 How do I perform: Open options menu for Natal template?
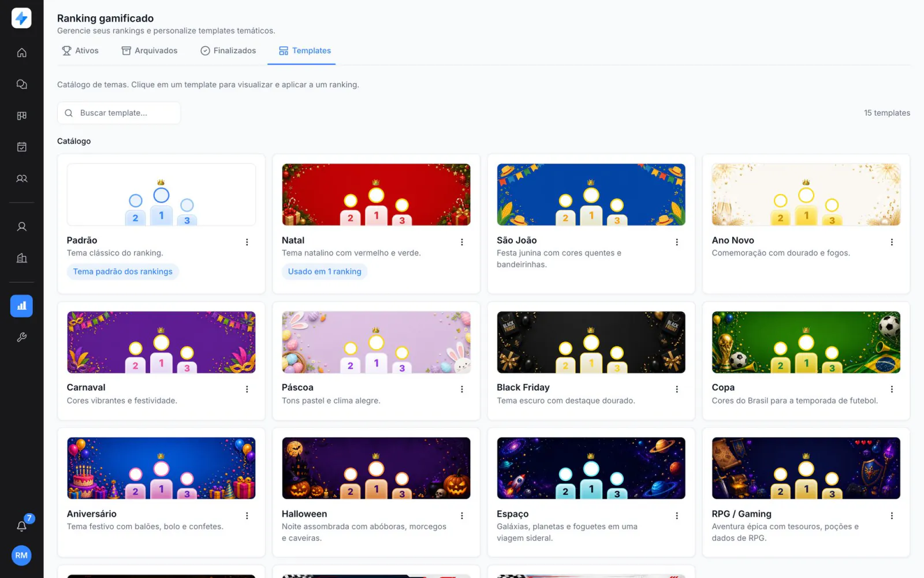[x=462, y=242]
